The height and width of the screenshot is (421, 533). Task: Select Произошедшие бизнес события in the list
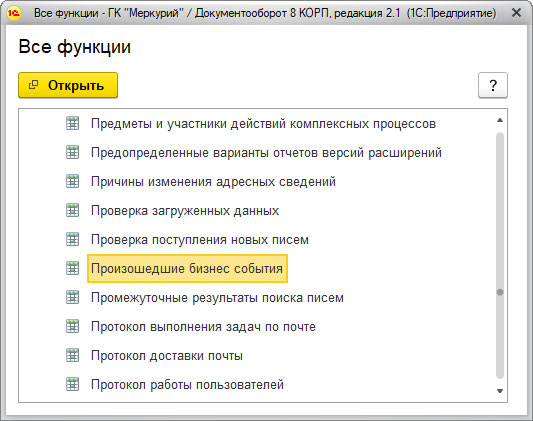coord(187,268)
